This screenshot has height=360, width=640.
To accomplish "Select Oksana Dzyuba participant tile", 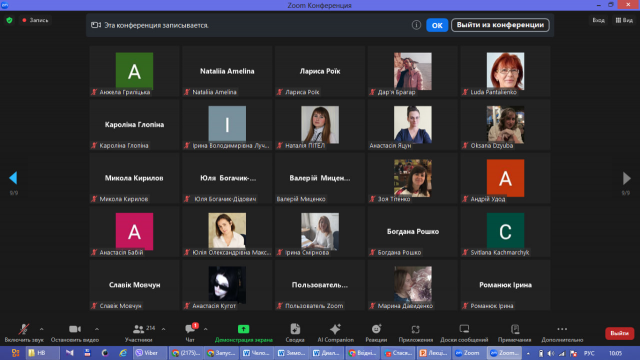I will (505, 124).
